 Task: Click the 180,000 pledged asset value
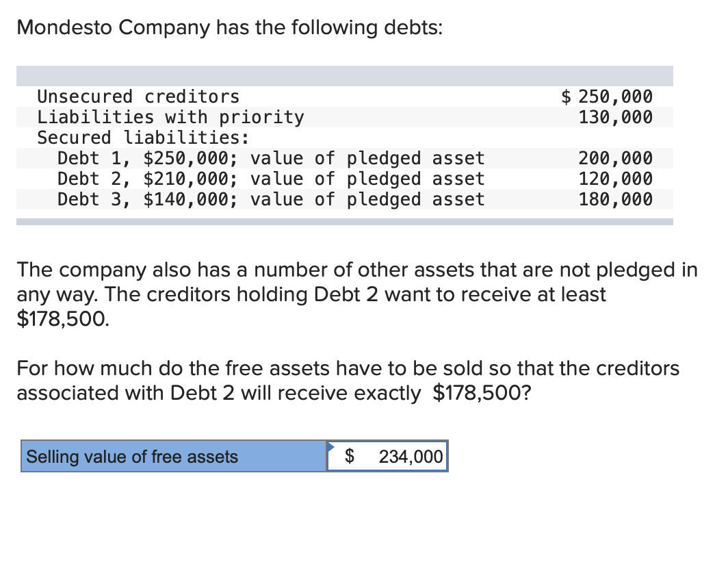[616, 199]
